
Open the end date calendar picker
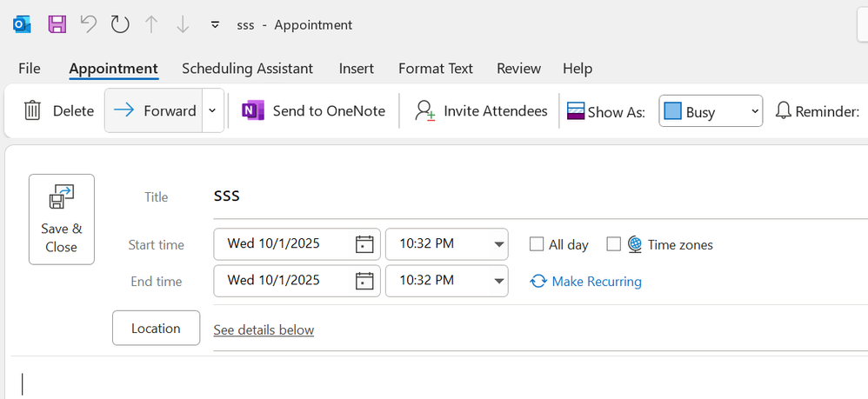pyautogui.click(x=364, y=281)
